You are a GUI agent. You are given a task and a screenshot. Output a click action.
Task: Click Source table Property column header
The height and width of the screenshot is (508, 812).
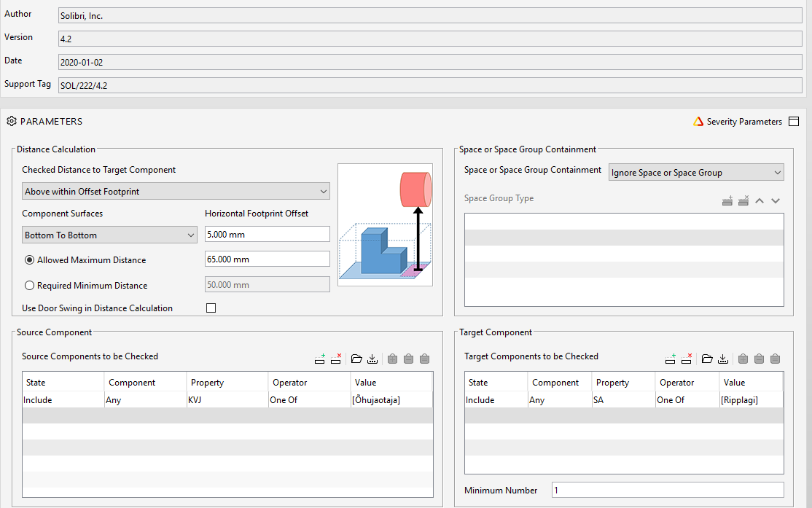[227, 382]
